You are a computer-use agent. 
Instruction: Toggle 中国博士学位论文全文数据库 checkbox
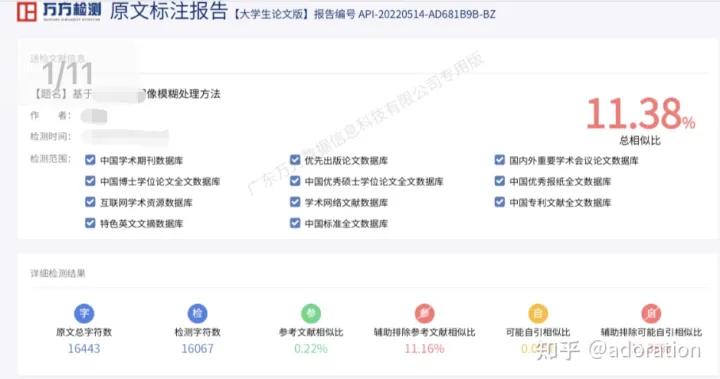pos(90,181)
